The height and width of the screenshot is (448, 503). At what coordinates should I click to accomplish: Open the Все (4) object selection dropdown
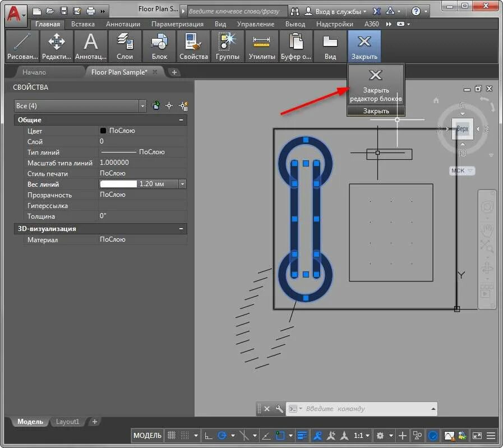click(x=80, y=106)
